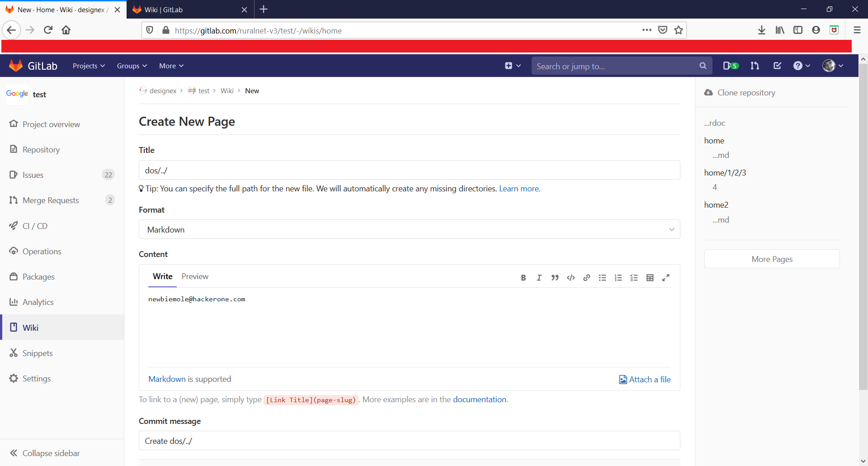The image size is (868, 466).
Task: Open the merge requests icon in navbar
Action: pyautogui.click(x=755, y=66)
